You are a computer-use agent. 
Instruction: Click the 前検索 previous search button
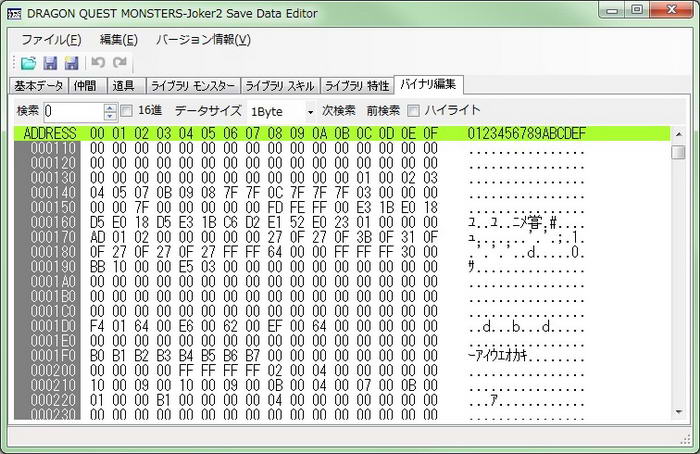coord(383,110)
